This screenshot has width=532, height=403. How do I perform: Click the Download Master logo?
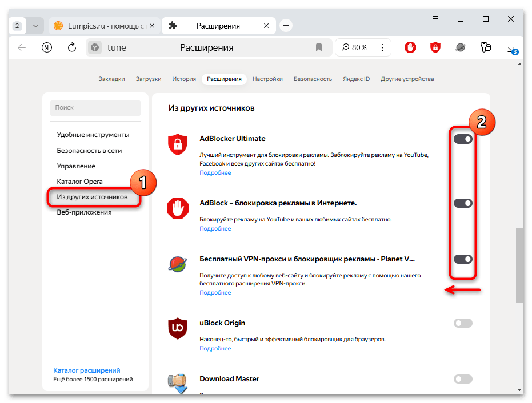(x=178, y=384)
